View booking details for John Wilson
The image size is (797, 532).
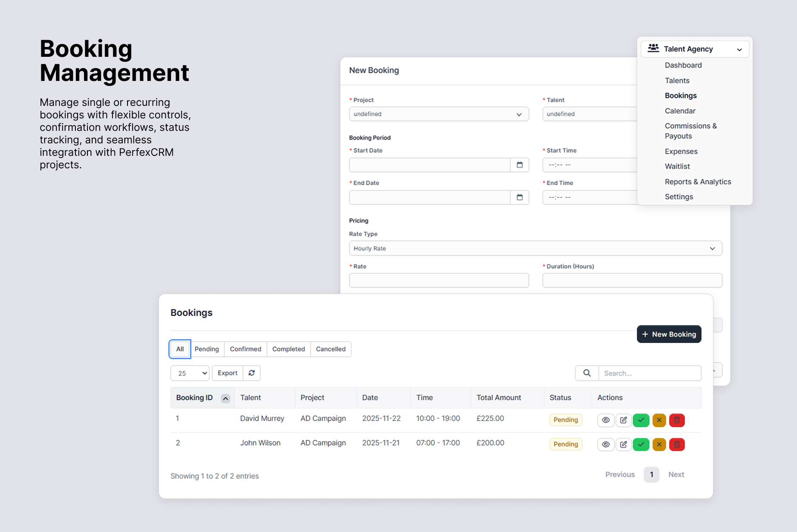[606, 445]
